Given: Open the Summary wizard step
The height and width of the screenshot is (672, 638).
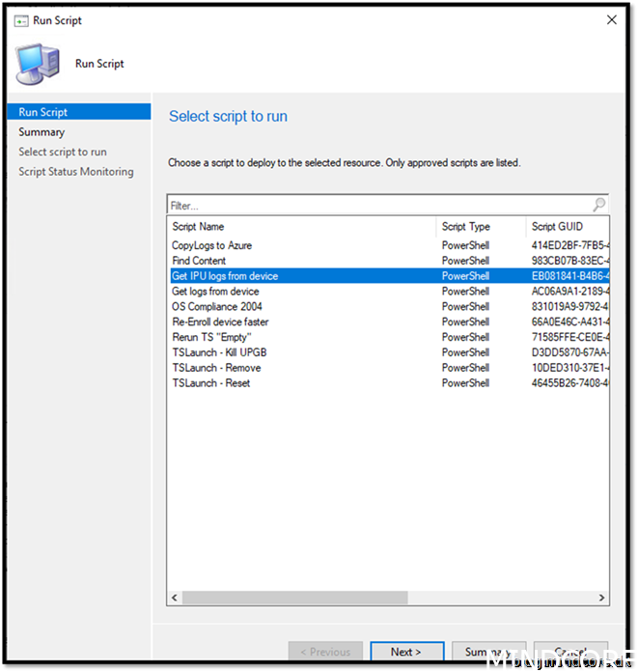Looking at the screenshot, I should click(x=42, y=132).
